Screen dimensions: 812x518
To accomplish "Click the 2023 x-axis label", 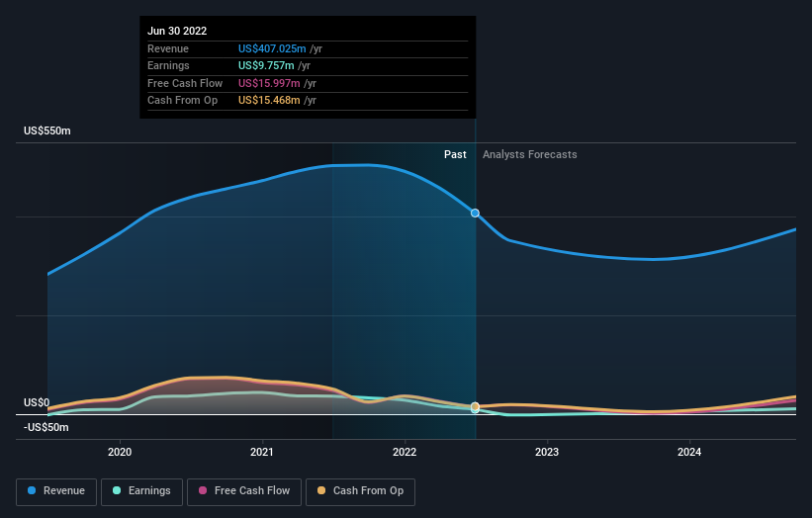I will coord(547,452).
